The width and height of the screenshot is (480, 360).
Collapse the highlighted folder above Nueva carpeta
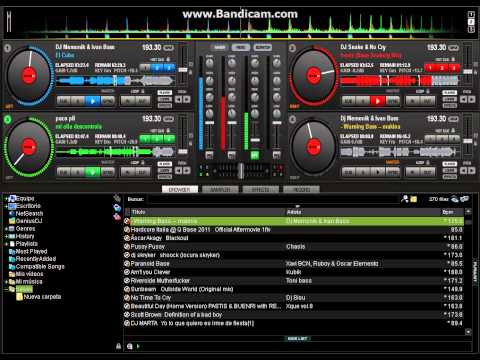pos(6,289)
